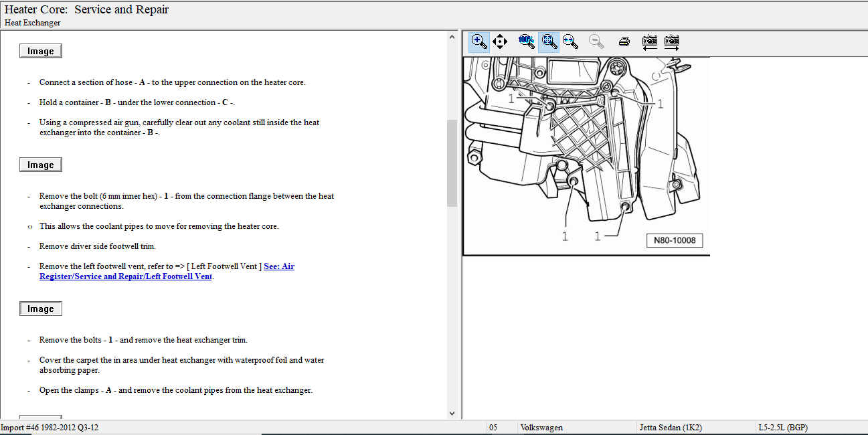Screen dimensions: 868x435
Task: Click the fit-to-width zoom icon
Action: 570,42
